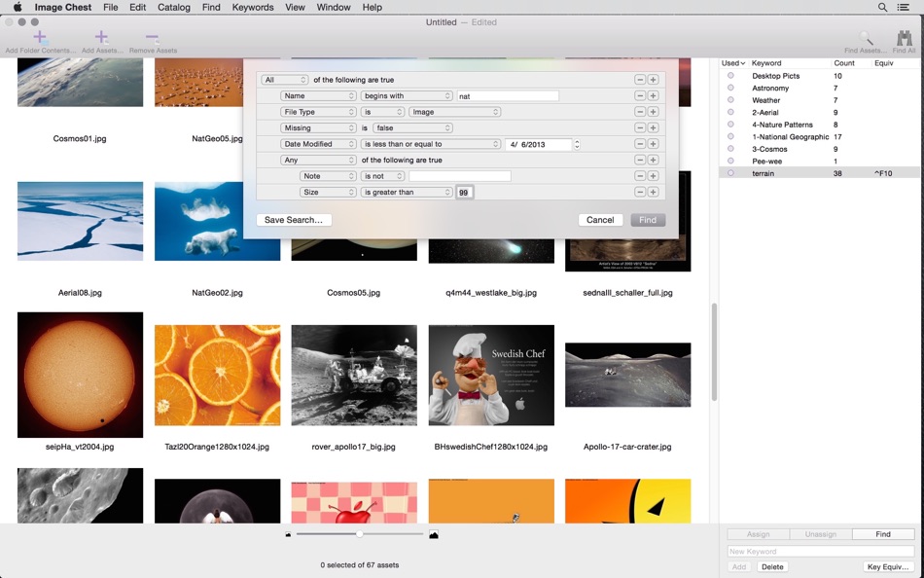Click the Add Assets toolbar icon
Viewport: 924px width, 578px height.
click(x=100, y=38)
